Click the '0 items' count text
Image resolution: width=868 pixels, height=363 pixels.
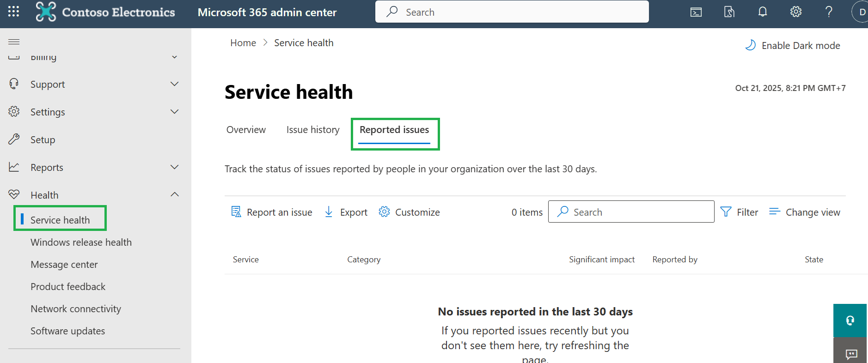point(527,212)
